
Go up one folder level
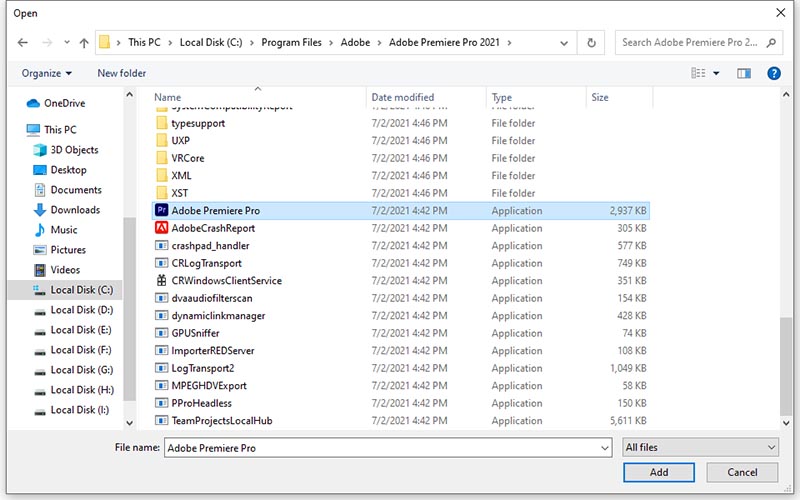84,43
